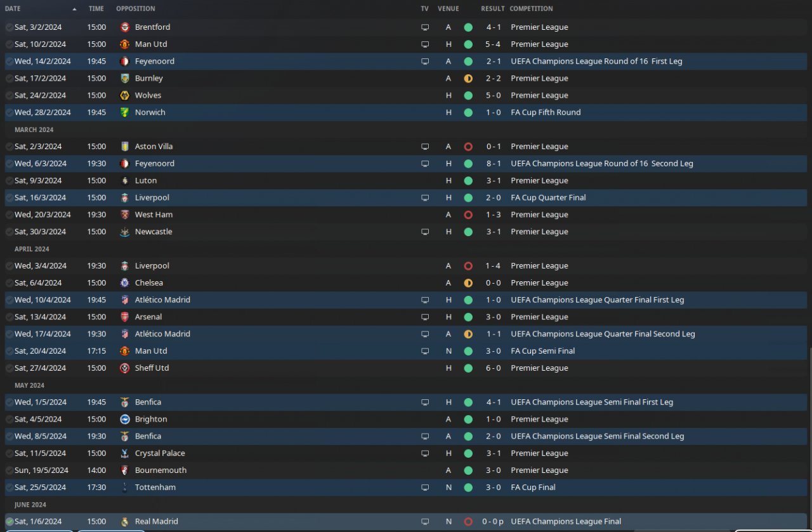Toggle the green checkmark on Real Madrid fixture
Viewport: 812px width, 532px height.
tap(10, 521)
